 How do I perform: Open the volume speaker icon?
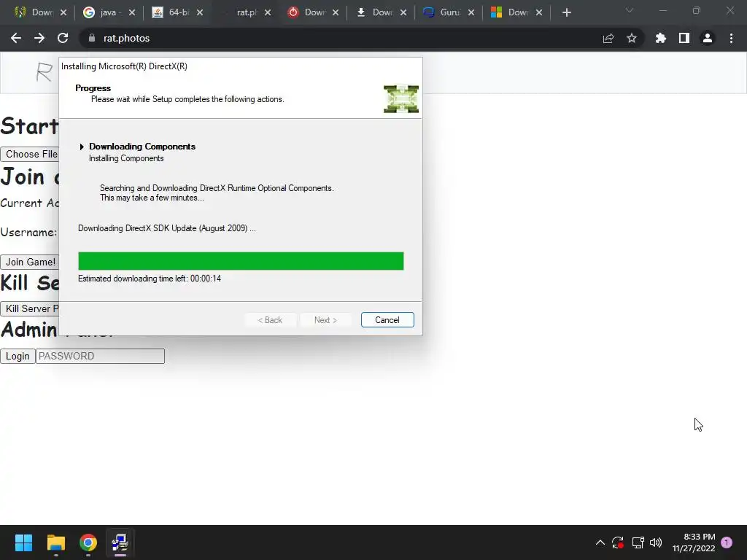pos(656,542)
